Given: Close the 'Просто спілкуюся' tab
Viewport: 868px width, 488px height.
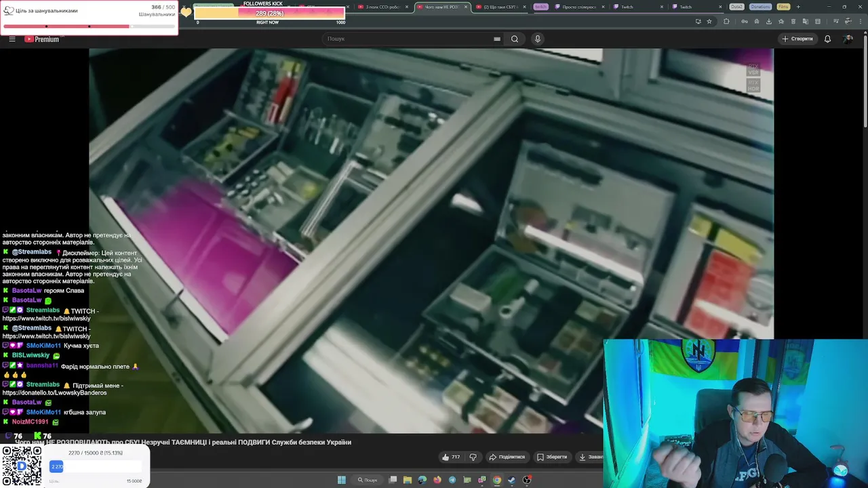Looking at the screenshot, I should click(x=603, y=7).
